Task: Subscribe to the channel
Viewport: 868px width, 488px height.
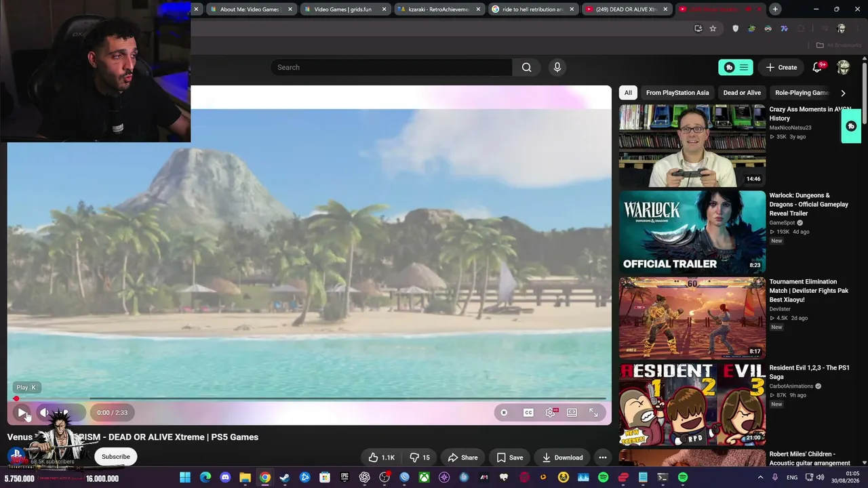Action: [116, 457]
